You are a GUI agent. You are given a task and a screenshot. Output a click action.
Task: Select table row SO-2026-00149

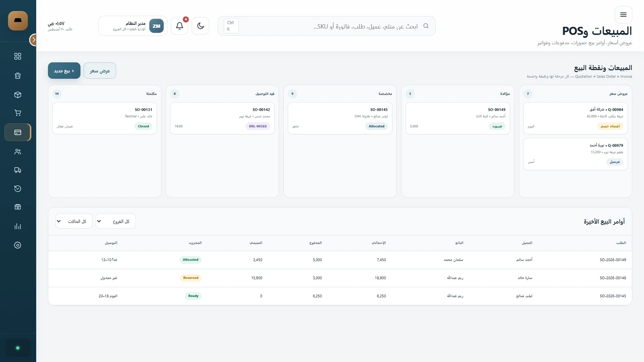pyautogui.click(x=340, y=260)
